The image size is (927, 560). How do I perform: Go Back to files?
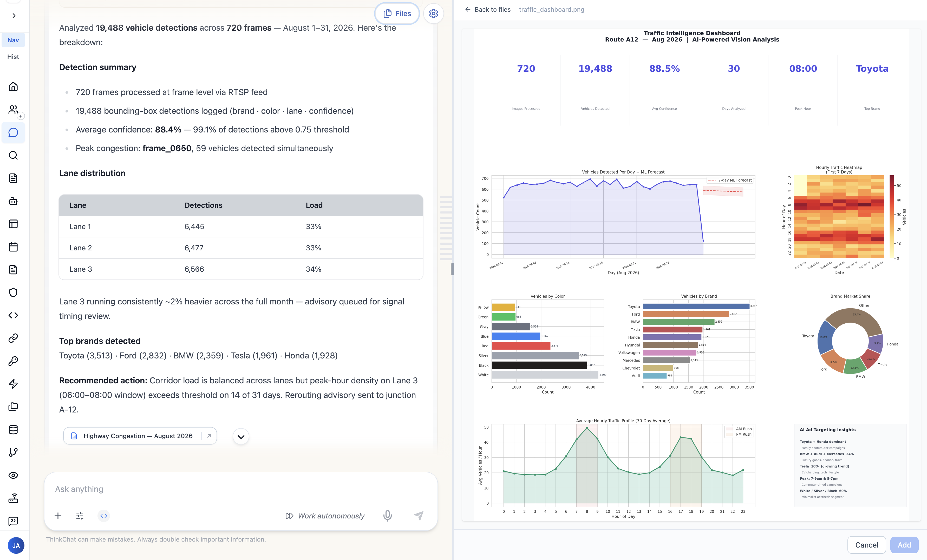point(488,9)
